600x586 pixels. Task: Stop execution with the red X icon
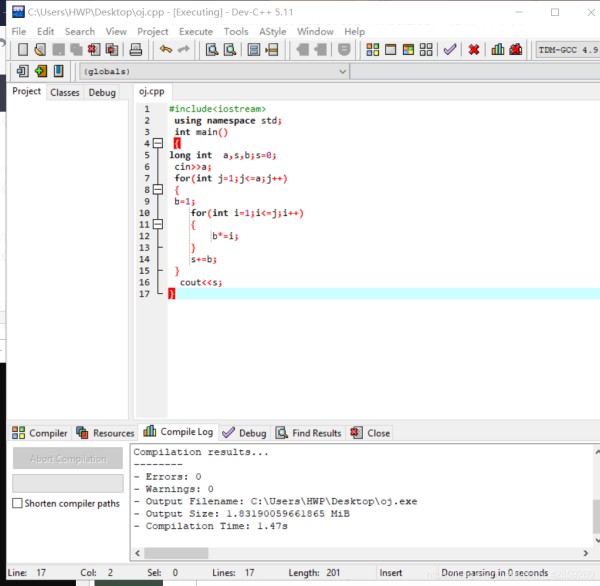pyautogui.click(x=474, y=50)
